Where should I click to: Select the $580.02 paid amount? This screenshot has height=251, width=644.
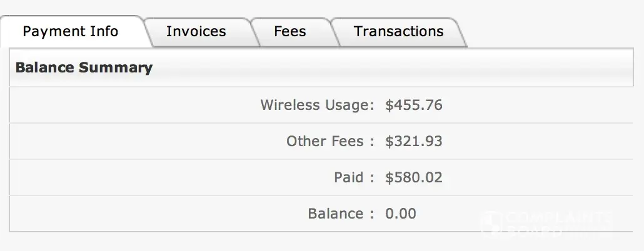tap(414, 177)
